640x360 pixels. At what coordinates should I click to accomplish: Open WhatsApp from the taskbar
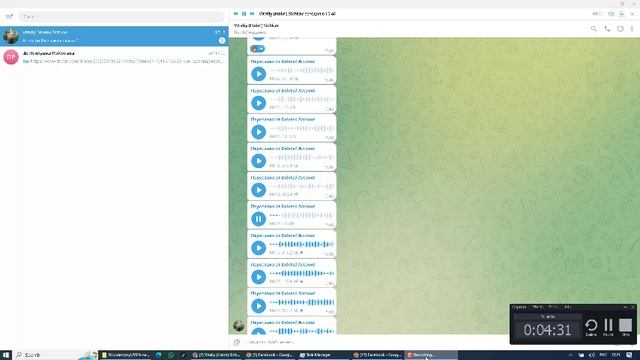[x=171, y=355]
